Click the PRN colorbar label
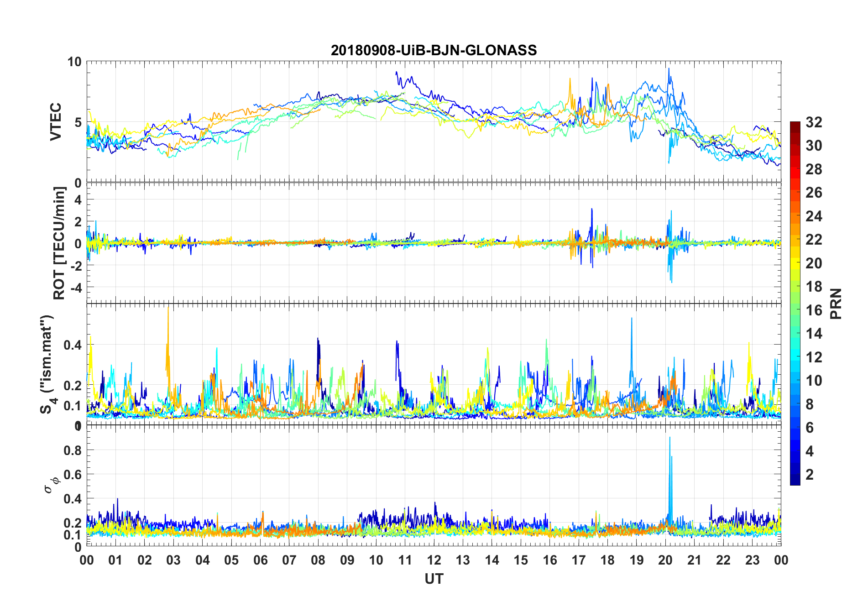868x607 pixels. [x=836, y=303]
